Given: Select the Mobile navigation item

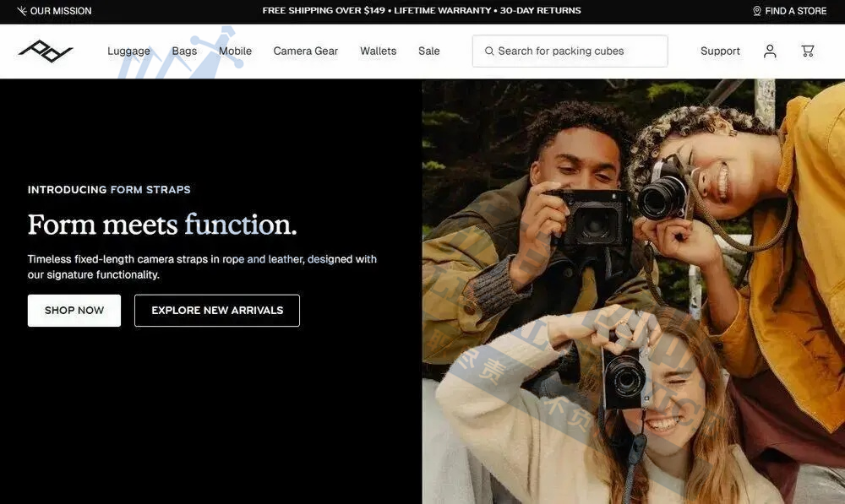Looking at the screenshot, I should click(x=235, y=51).
